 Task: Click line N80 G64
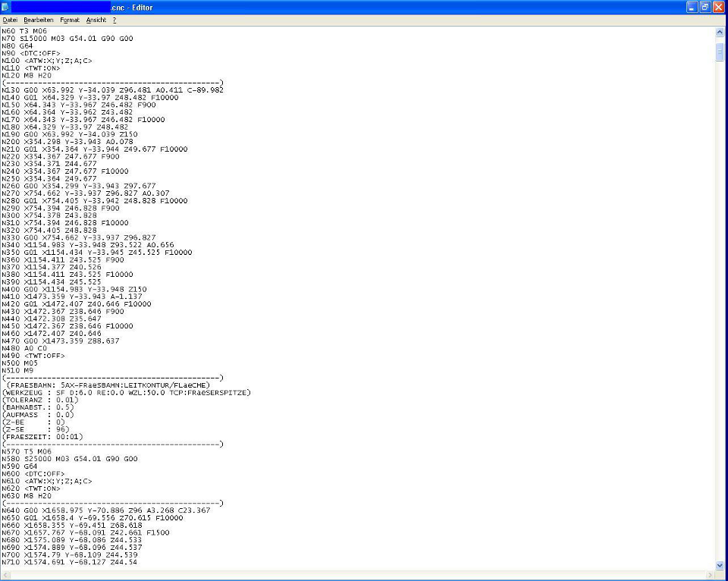pyautogui.click(x=17, y=46)
